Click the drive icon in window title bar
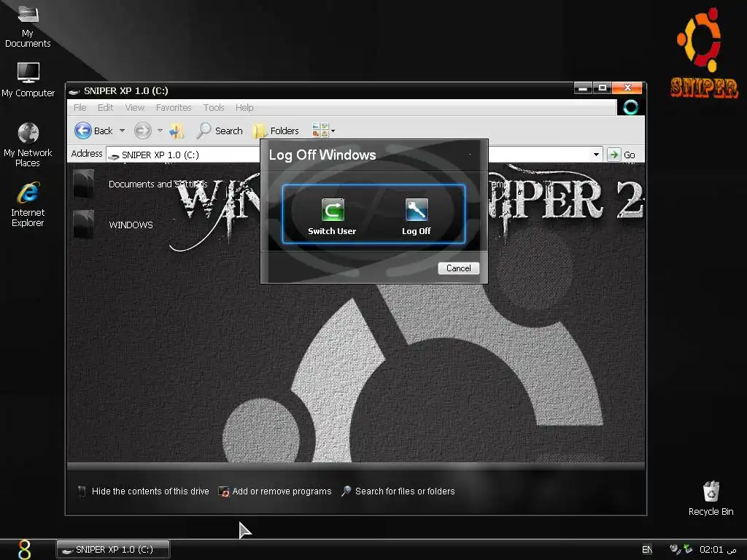Screen dimensions: 747x560 pos(74,91)
